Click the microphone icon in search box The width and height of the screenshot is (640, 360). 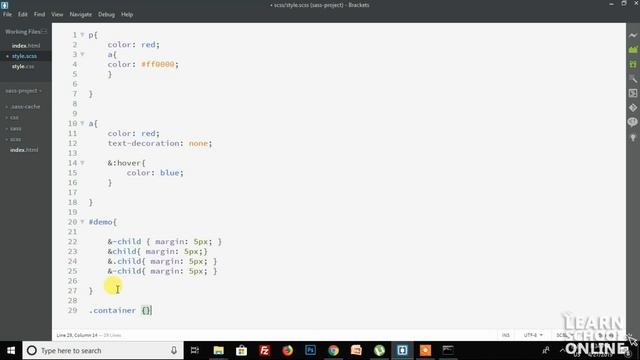174,350
